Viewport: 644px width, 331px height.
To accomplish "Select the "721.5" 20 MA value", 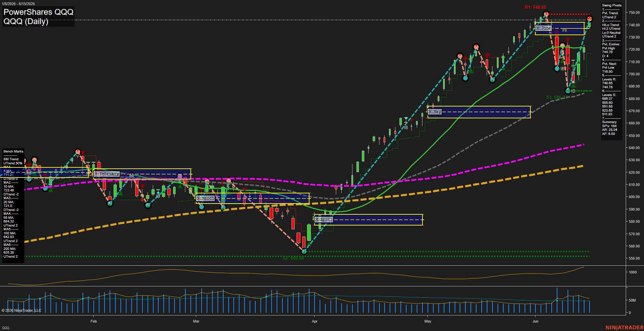I will click(8, 206).
